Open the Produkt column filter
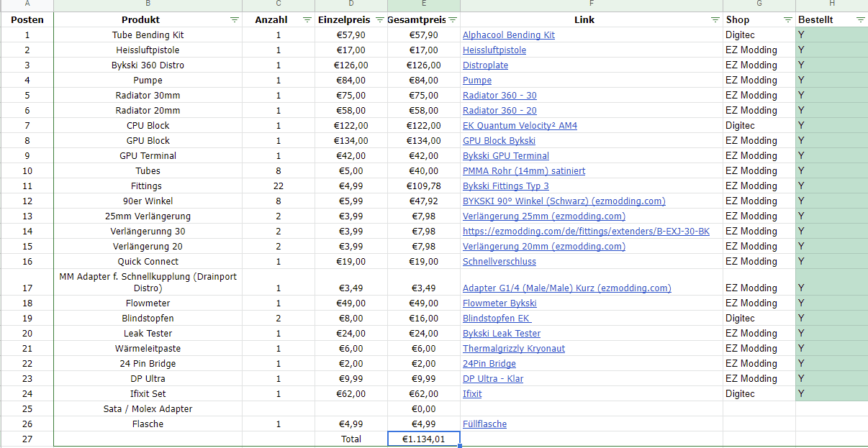The width and height of the screenshot is (868, 448). pyautogui.click(x=235, y=20)
